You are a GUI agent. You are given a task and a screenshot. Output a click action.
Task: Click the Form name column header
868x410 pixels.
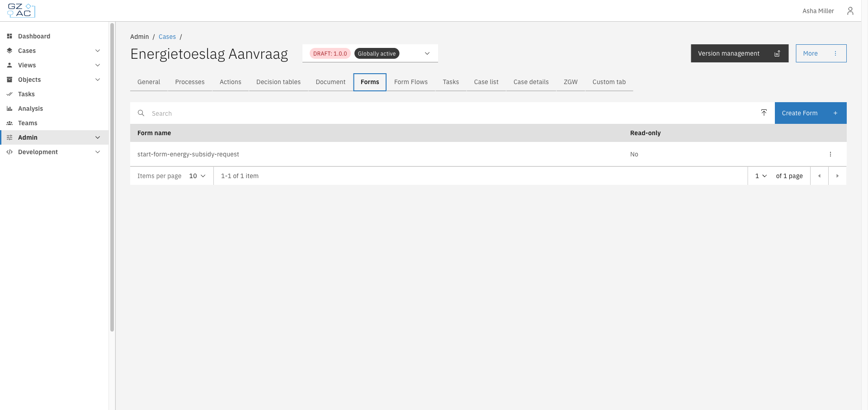coord(154,133)
